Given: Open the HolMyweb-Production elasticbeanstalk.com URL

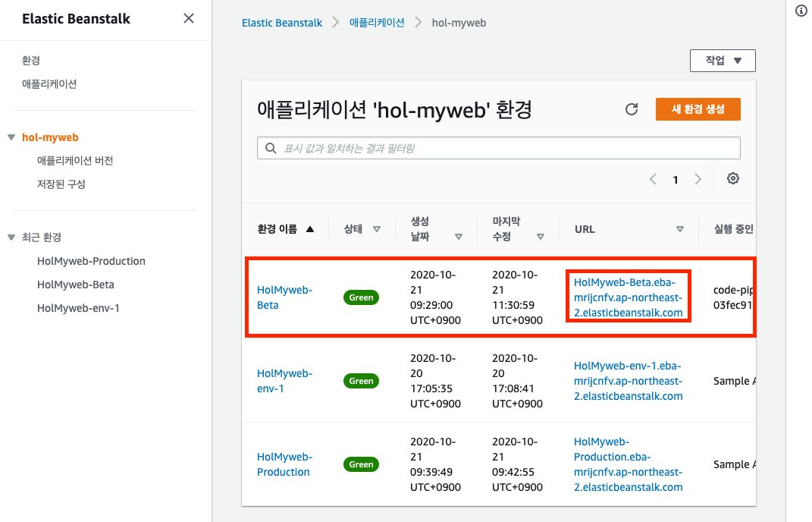Looking at the screenshot, I should point(629,464).
